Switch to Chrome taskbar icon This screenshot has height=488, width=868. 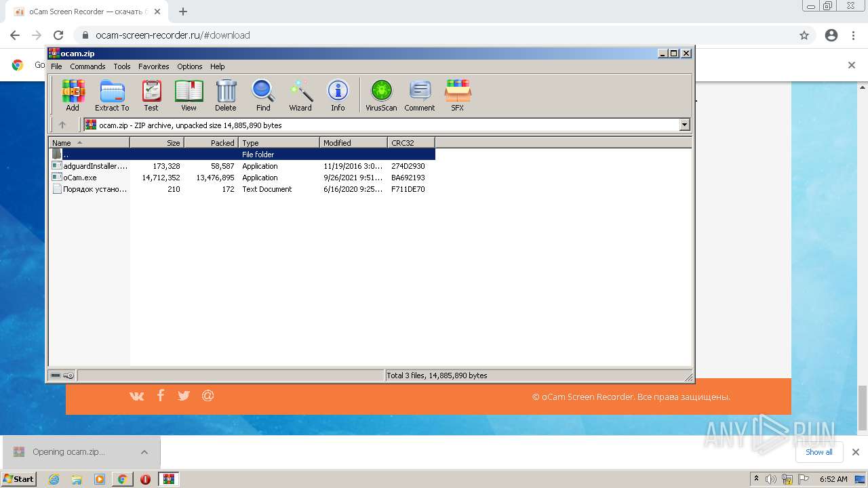coord(123,479)
